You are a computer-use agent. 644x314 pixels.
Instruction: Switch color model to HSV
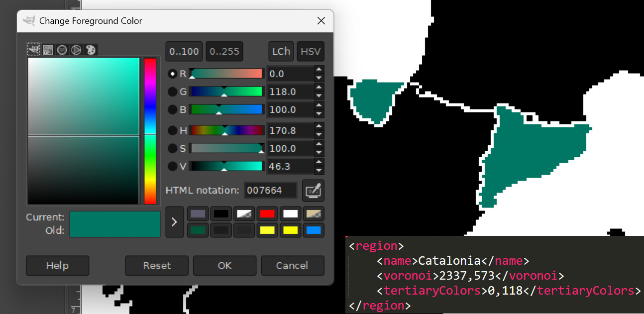(x=311, y=51)
